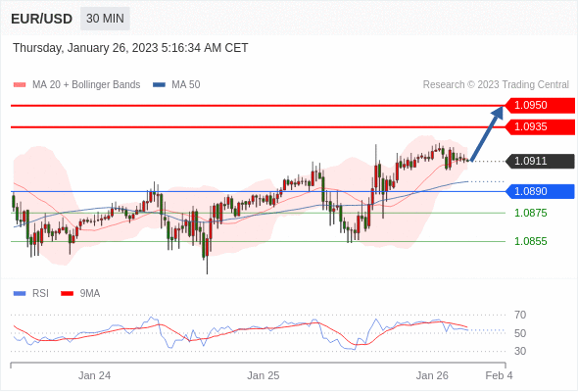Viewport: 578px width, 392px height.
Task: Click the Jan 26 date axis label
Action: [x=432, y=375]
